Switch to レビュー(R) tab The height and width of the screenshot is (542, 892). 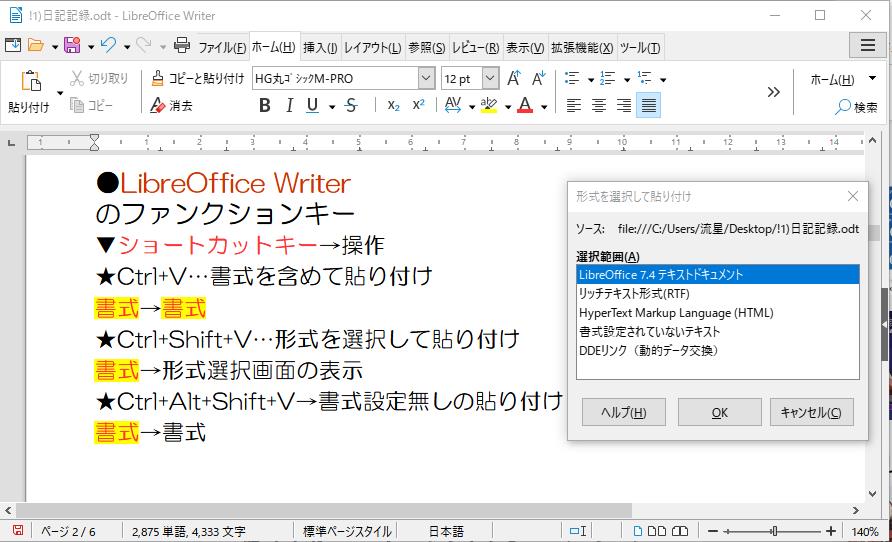[476, 47]
